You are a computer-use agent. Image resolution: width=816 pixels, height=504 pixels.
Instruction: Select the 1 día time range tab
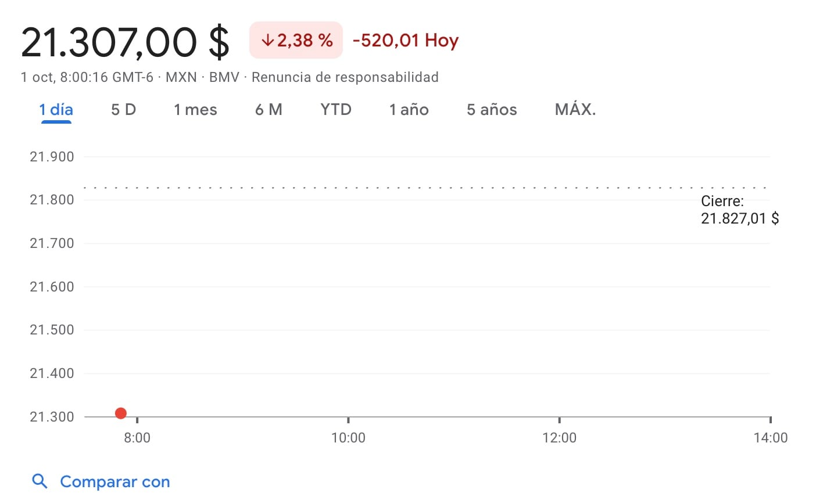(x=56, y=110)
